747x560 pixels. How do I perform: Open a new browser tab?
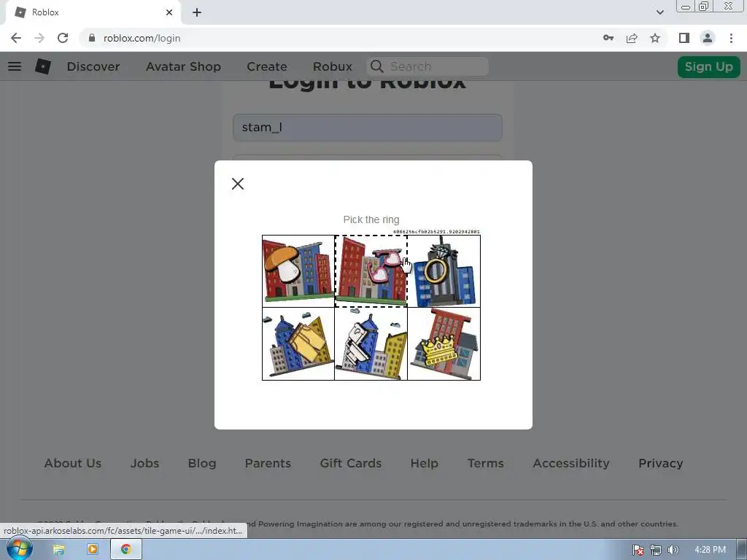pos(197,12)
